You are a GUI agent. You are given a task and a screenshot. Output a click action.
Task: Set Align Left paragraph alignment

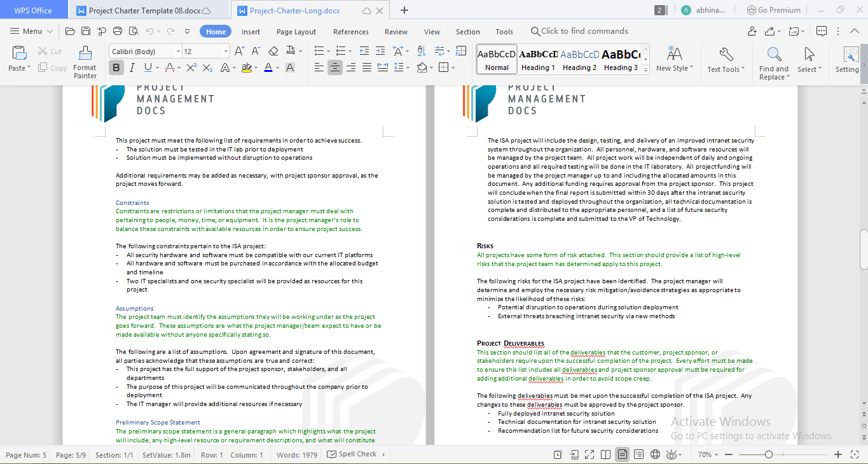(x=319, y=67)
